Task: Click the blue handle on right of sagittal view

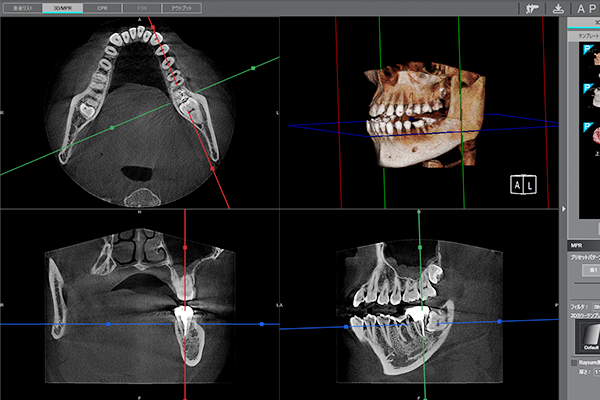Action: [499, 322]
